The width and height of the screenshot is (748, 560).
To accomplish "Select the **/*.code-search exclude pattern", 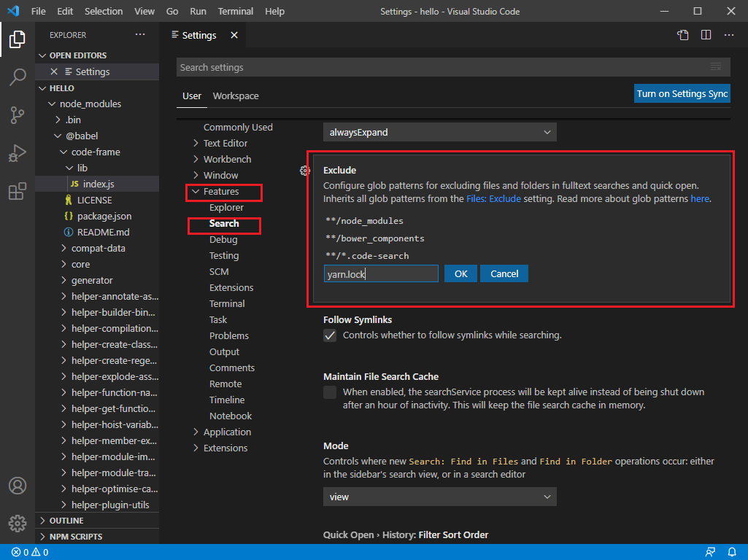I will tap(367, 256).
